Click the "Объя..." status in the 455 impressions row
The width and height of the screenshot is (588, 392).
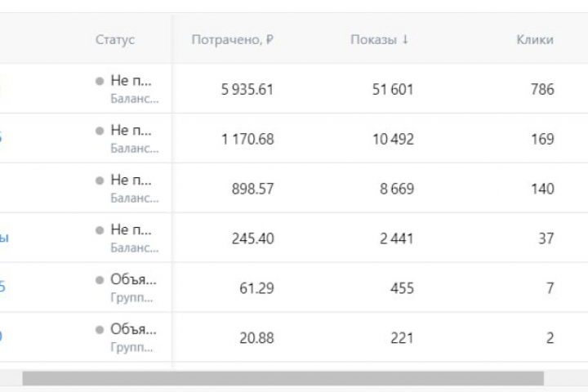pyautogui.click(x=133, y=280)
